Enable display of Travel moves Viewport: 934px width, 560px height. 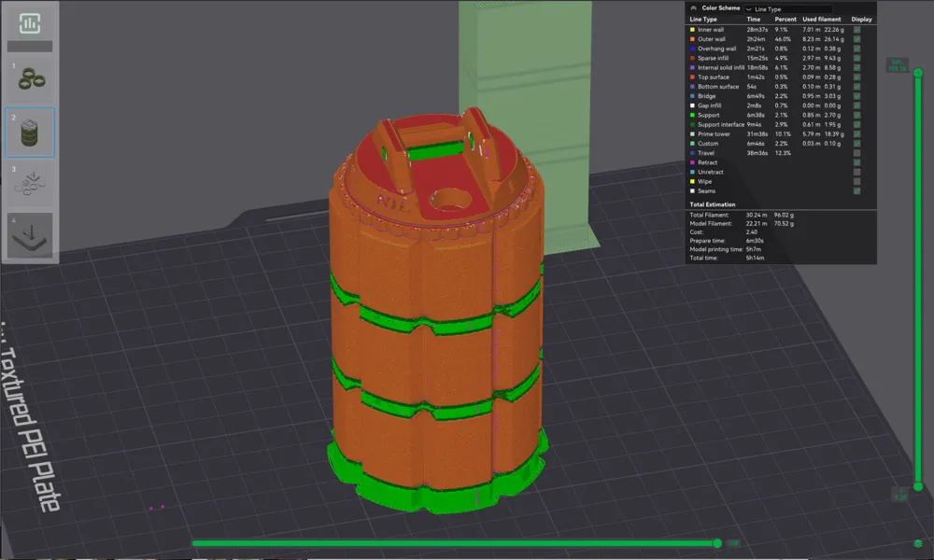click(859, 153)
